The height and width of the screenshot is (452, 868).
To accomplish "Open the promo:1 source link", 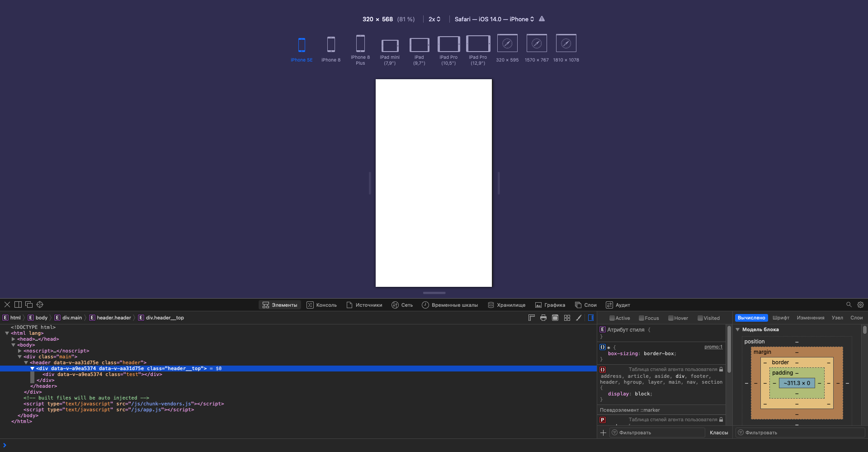I will [713, 347].
